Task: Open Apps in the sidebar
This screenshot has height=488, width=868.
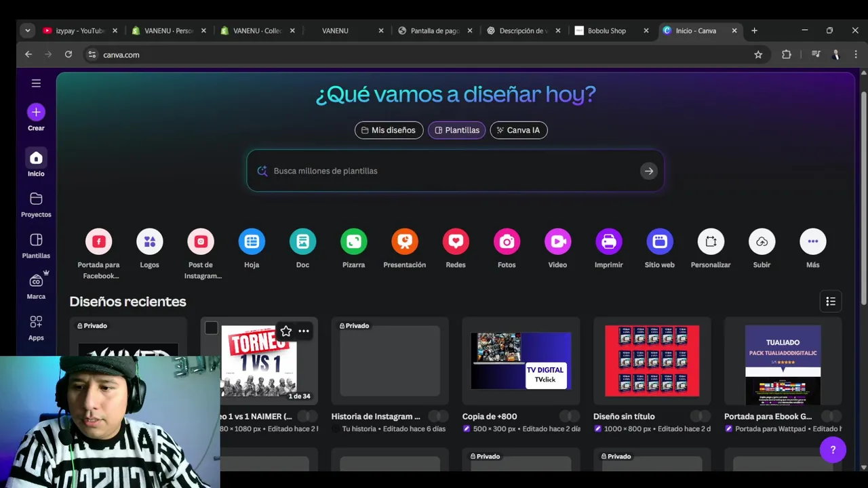Action: [36, 328]
